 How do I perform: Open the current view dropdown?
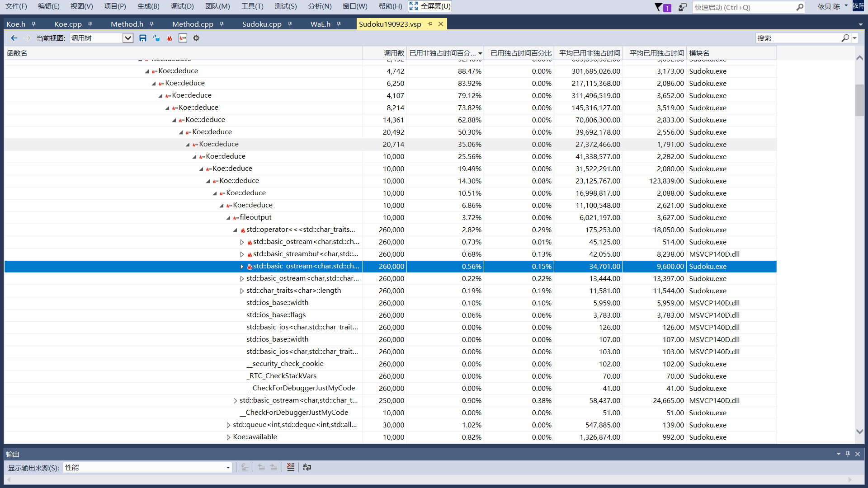(x=128, y=38)
